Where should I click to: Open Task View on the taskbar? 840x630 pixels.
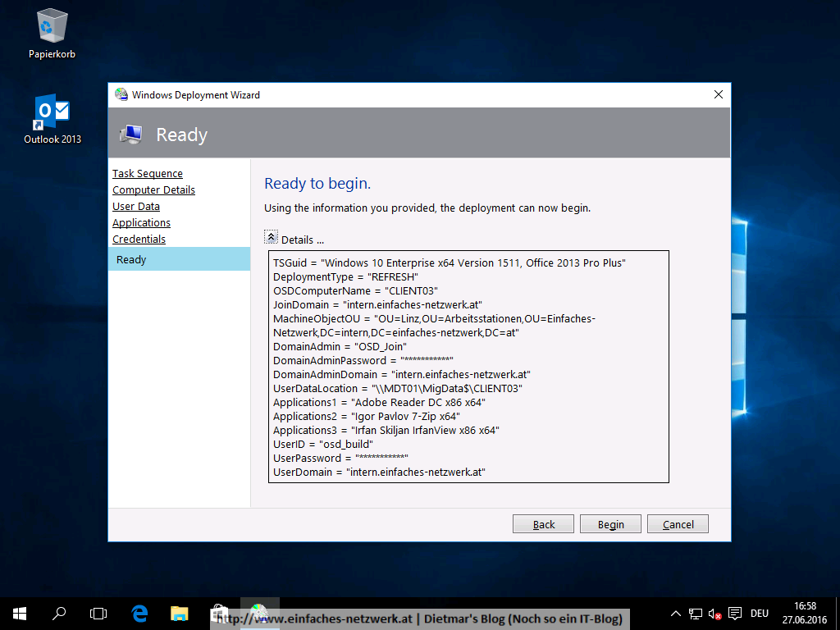pyautogui.click(x=98, y=614)
